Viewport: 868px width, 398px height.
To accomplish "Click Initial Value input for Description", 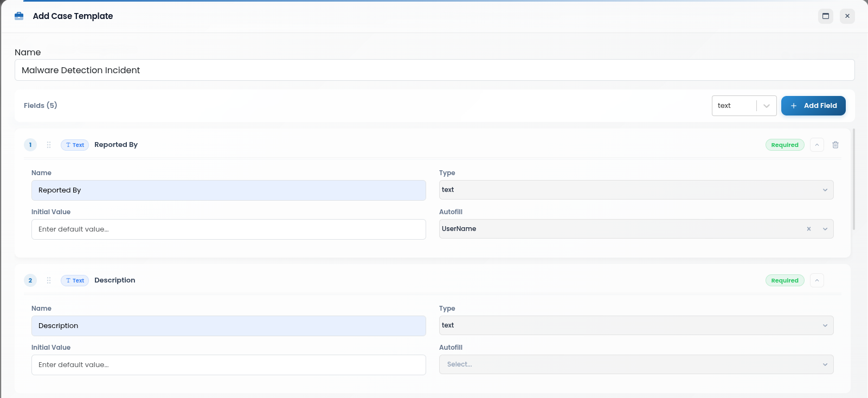I will coord(229,365).
